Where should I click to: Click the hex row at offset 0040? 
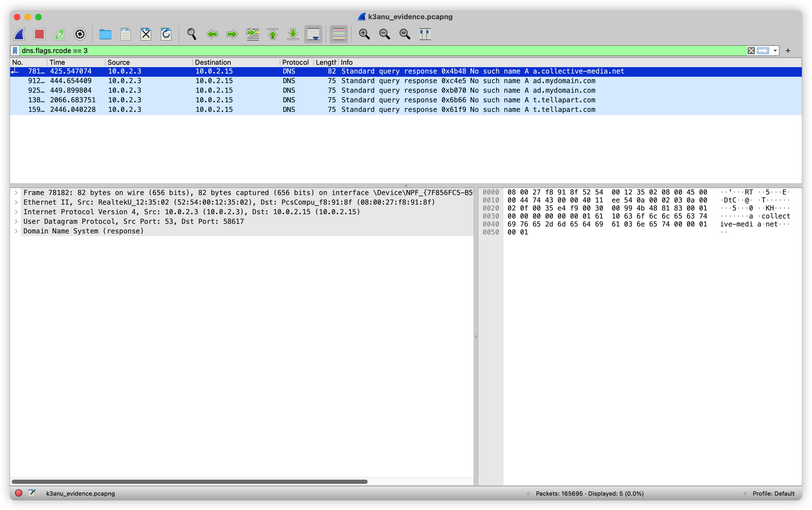(607, 224)
